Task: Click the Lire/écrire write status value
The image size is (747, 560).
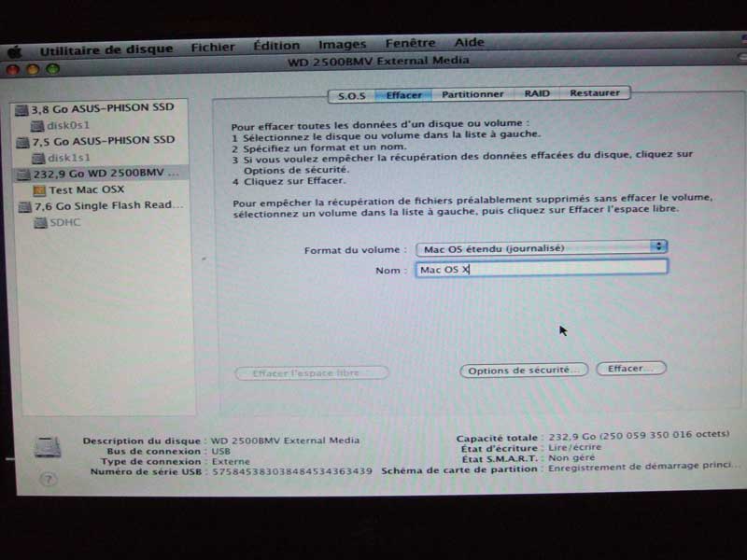Action: click(574, 448)
